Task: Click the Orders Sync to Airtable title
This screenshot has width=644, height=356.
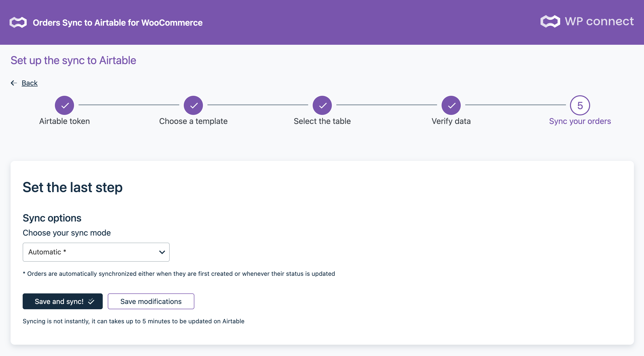Action: click(118, 23)
